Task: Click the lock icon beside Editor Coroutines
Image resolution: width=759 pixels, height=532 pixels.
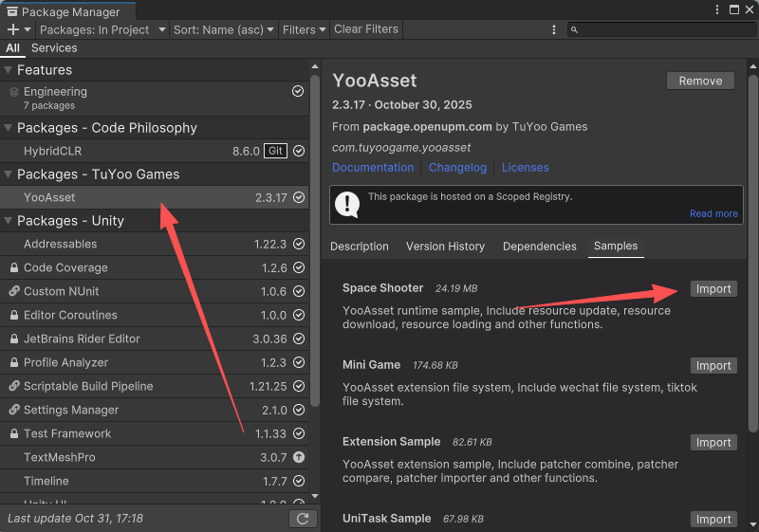Action: 14,315
